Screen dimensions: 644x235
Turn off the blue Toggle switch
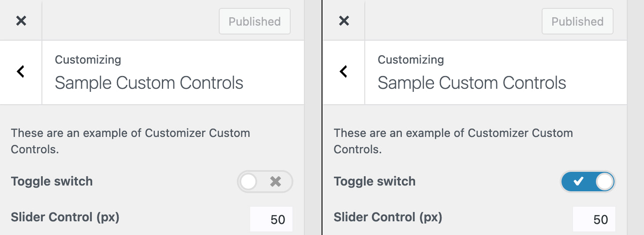coord(588,182)
